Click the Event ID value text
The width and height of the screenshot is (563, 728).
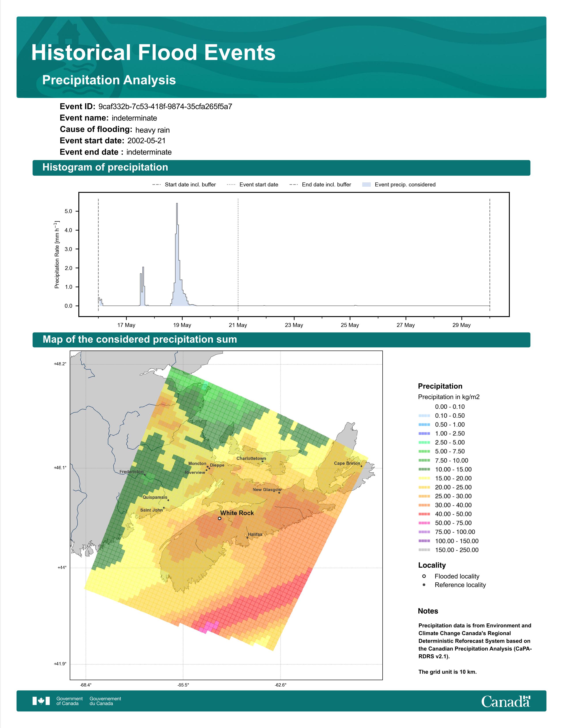(x=165, y=107)
